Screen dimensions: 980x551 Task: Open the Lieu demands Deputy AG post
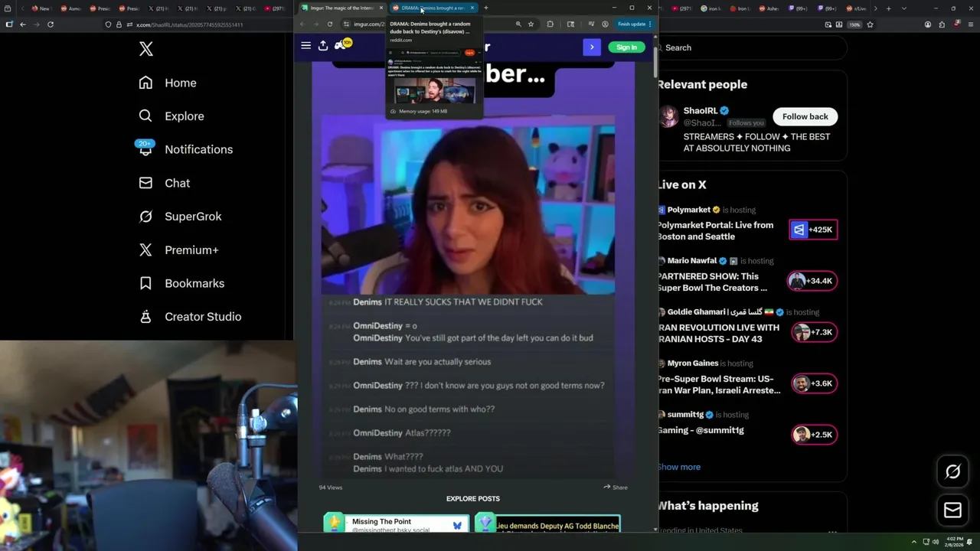(548, 523)
